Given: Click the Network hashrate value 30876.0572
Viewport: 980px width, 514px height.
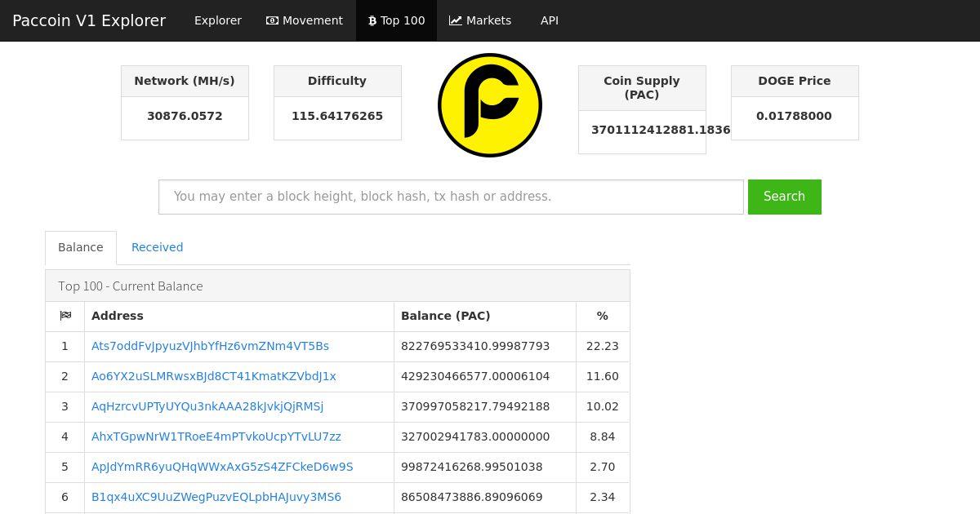Looking at the screenshot, I should [185, 116].
